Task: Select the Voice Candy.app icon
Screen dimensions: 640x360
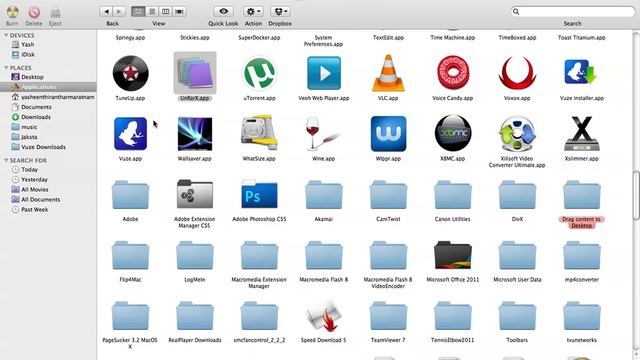Action: point(453,73)
